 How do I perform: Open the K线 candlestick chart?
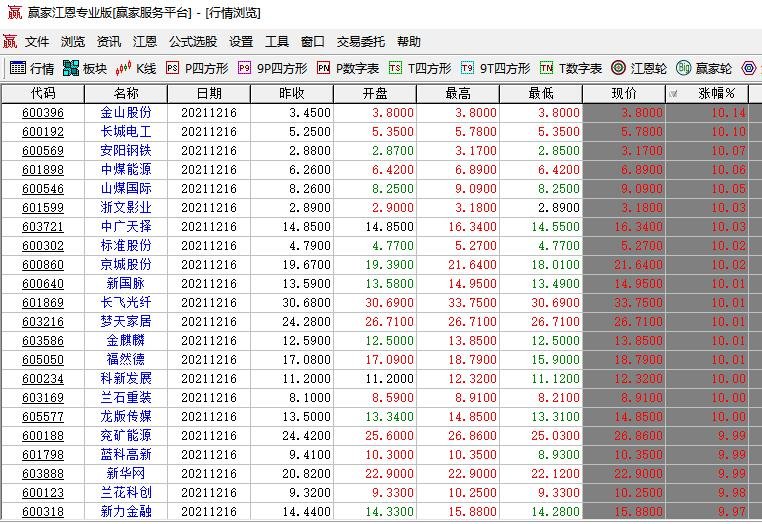(x=136, y=68)
